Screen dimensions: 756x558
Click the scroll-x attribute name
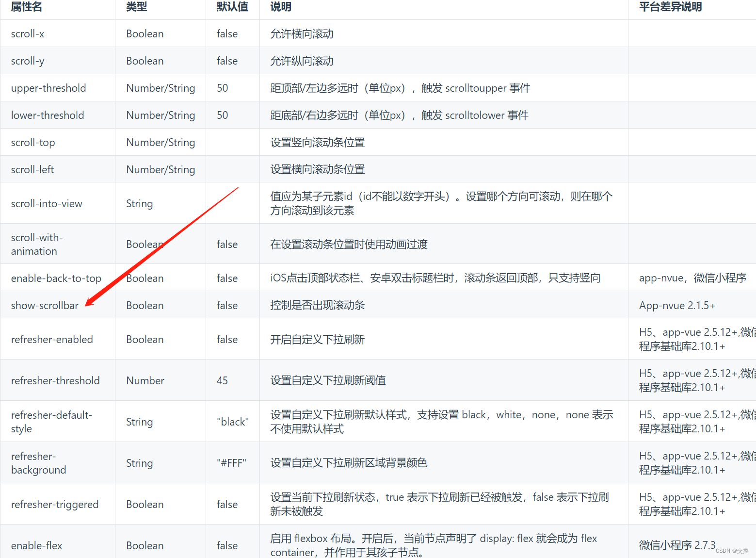pos(27,33)
